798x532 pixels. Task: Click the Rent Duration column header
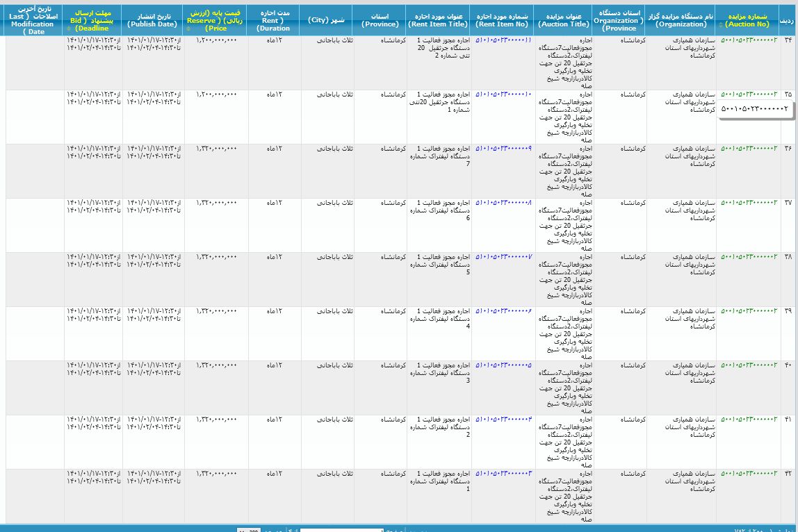click(272, 20)
